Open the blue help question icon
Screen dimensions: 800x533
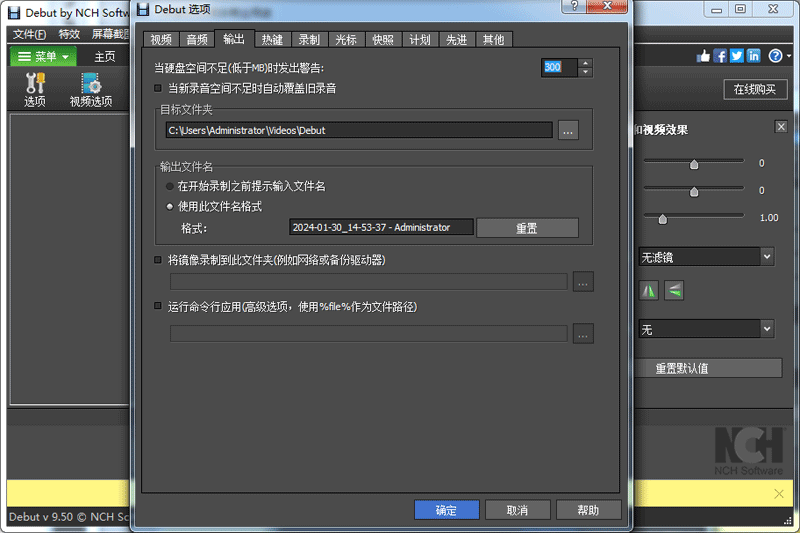point(776,56)
